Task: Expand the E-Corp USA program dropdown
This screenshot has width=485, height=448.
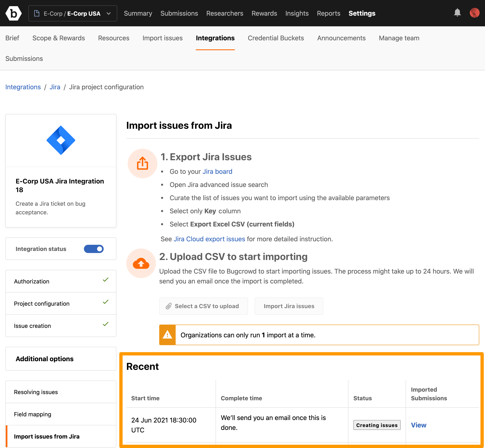Action: [73, 13]
